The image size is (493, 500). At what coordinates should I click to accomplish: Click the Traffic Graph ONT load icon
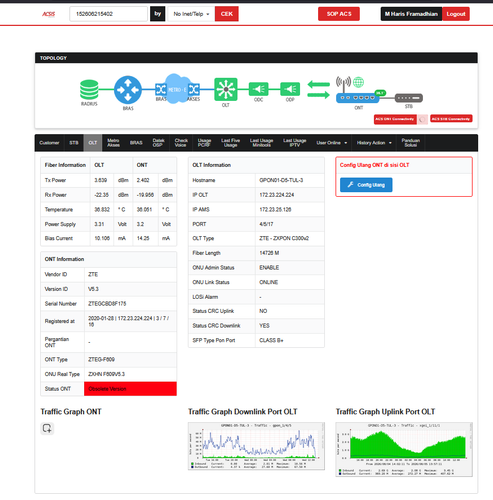[47, 428]
